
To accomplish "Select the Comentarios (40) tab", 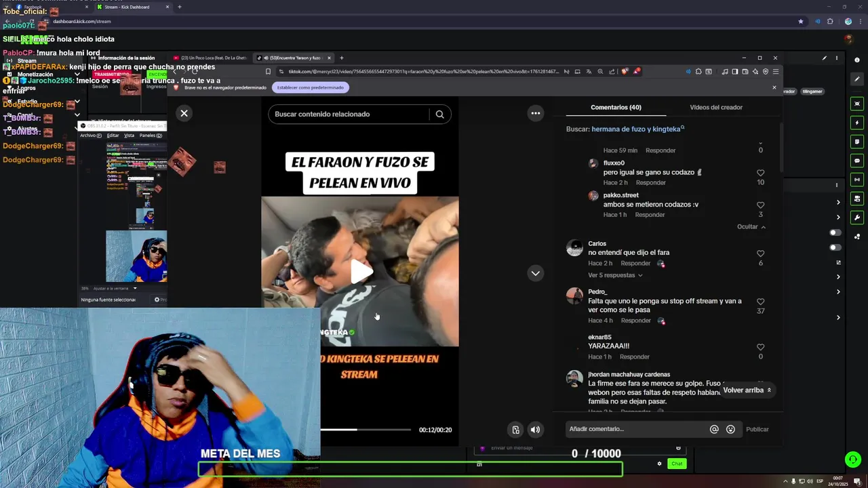I will click(616, 107).
